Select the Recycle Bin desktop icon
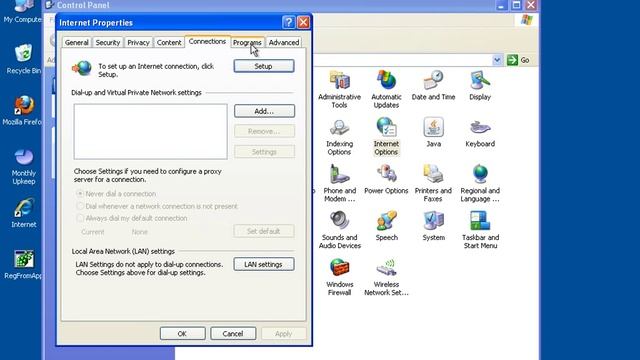 [23, 60]
